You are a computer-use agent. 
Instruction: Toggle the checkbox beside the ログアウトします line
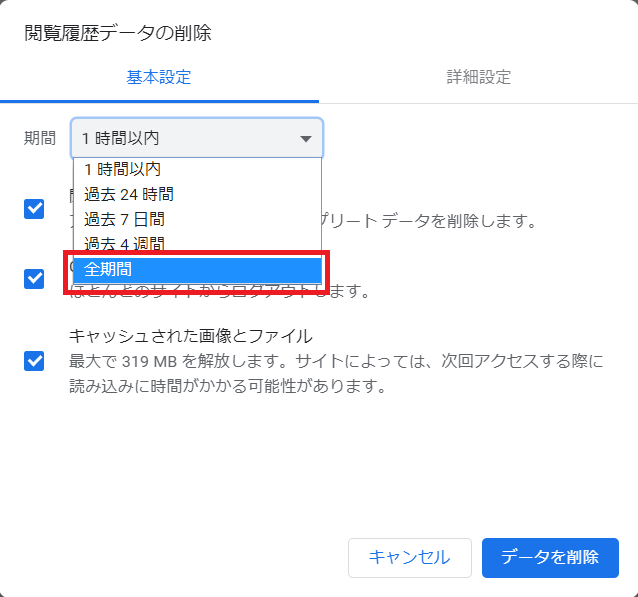click(x=35, y=278)
